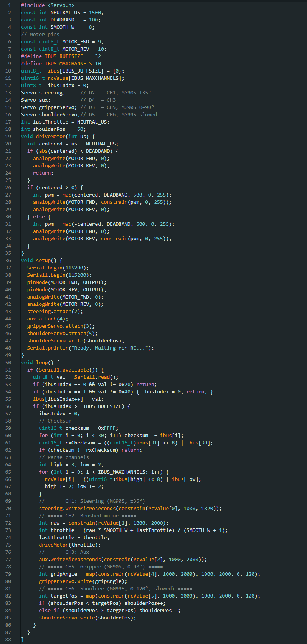This screenshot has height=644, width=307.
Task: Click 'if (ibusIndex >= IBUS_BUFFSIZE)' condition
Action: (81, 406)
